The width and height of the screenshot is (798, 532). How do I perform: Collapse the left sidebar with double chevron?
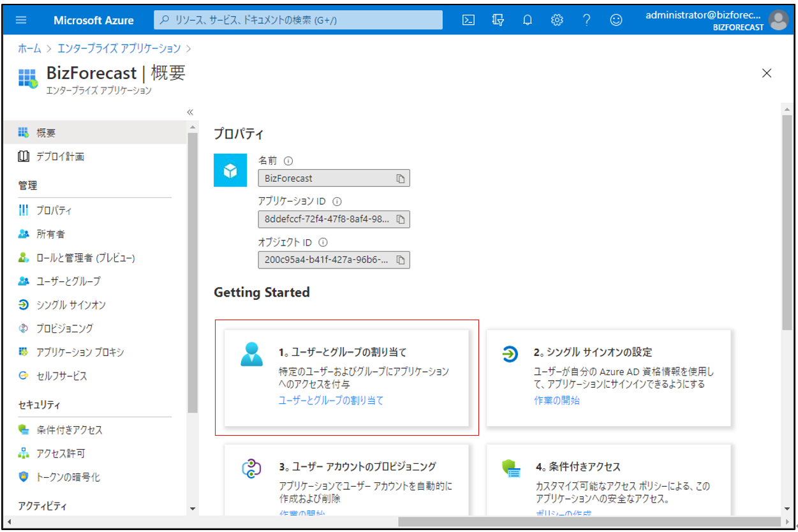[x=189, y=112]
